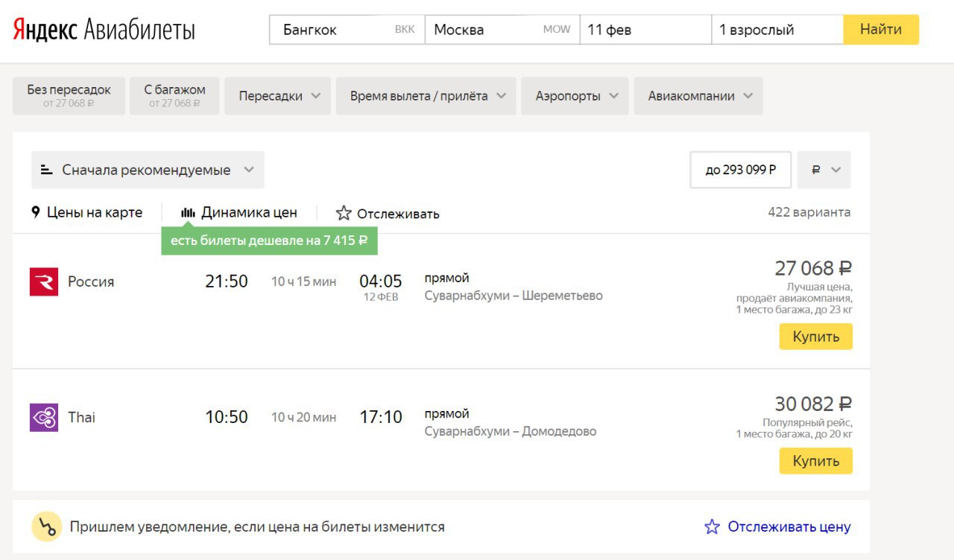Click the 11 фев date field
954x560 pixels.
point(645,30)
